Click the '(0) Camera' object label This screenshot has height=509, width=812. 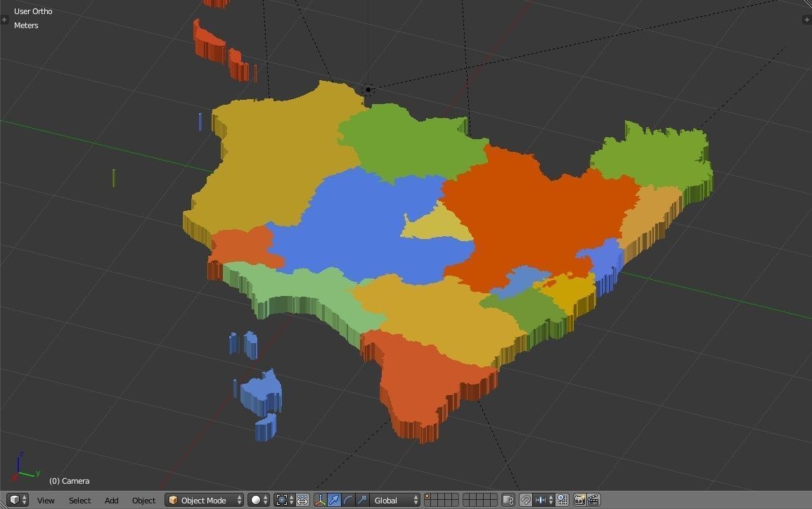pyautogui.click(x=70, y=481)
